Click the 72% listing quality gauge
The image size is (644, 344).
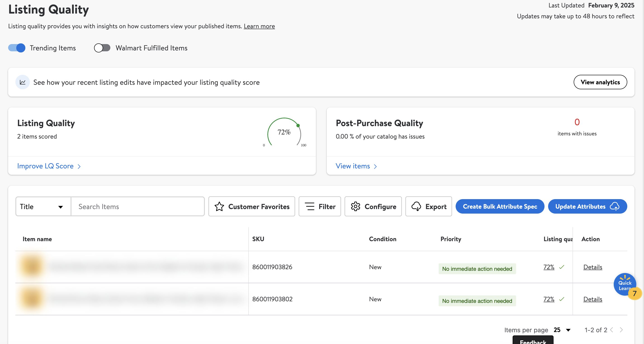coord(284,132)
